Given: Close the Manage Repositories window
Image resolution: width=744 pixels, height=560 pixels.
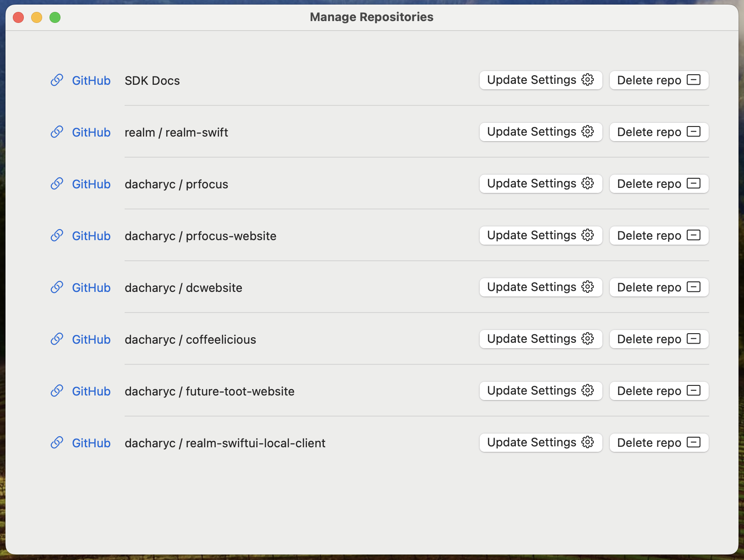Looking at the screenshot, I should [18, 17].
